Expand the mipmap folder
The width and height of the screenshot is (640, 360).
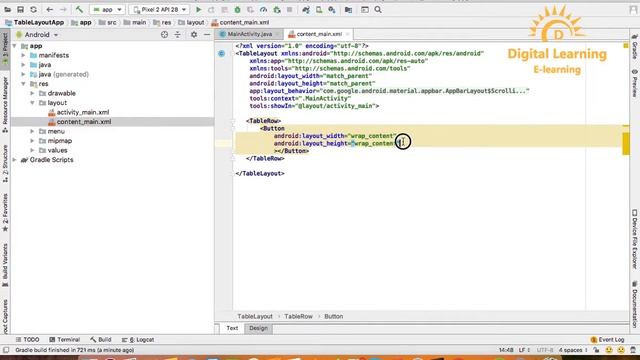tap(32, 141)
